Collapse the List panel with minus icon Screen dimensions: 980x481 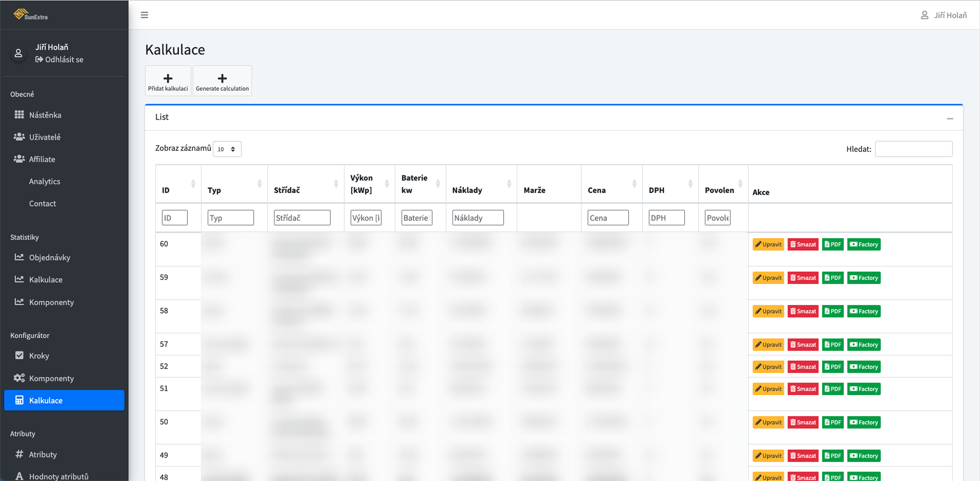[950, 118]
